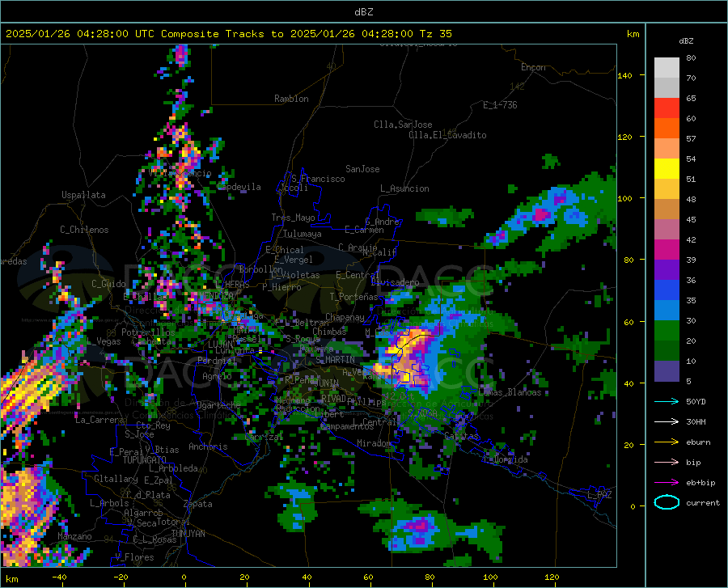Pick the brown 45-48 dBZ swatch
The height and width of the screenshot is (588, 728).
click(x=667, y=209)
